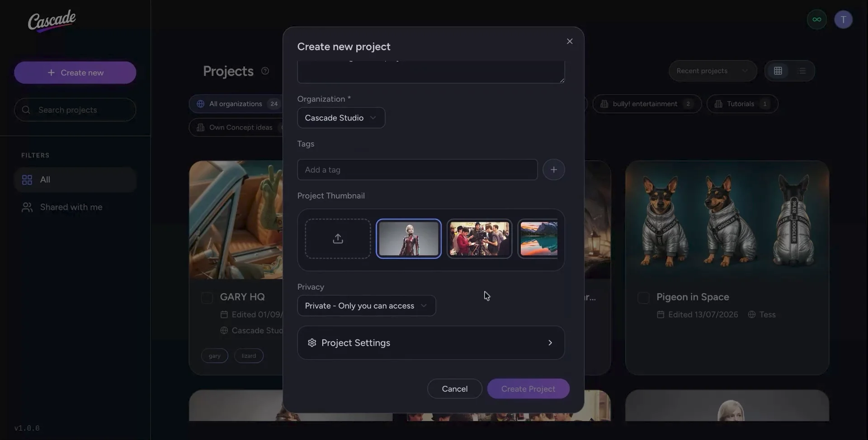Click the Create Project button
Screen dimensions: 868x440
[x=528, y=389]
